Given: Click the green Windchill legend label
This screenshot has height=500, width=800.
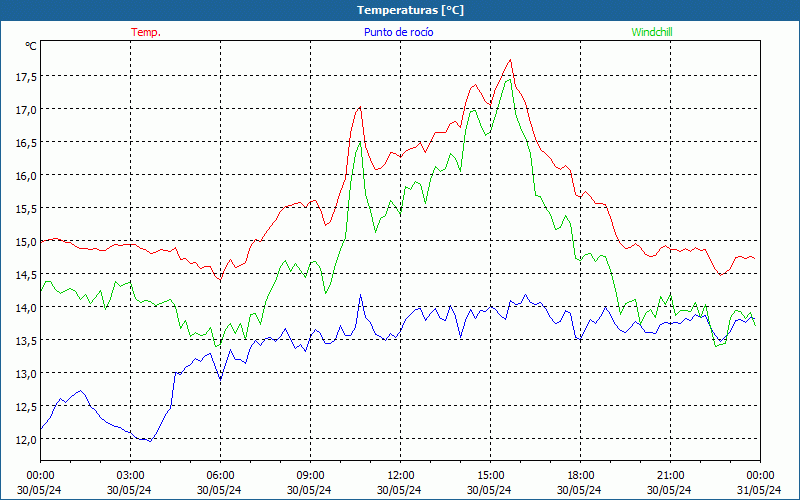Looking at the screenshot, I should point(652,32).
